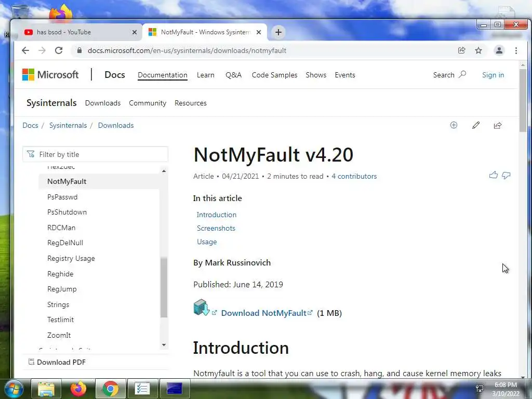Give a thumbs down to the article
Image resolution: width=532 pixels, height=399 pixels.
(506, 175)
